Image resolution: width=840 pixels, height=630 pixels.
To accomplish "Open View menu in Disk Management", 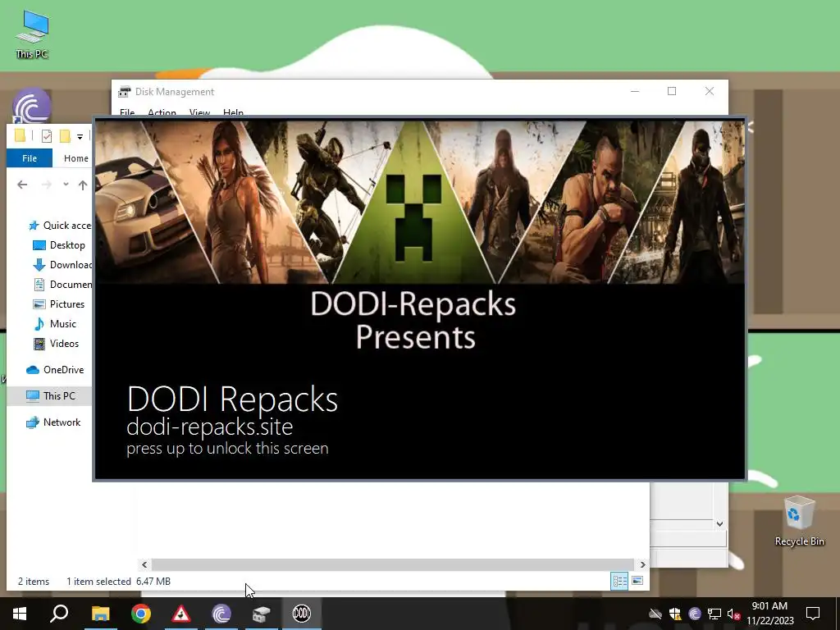I will [199, 112].
